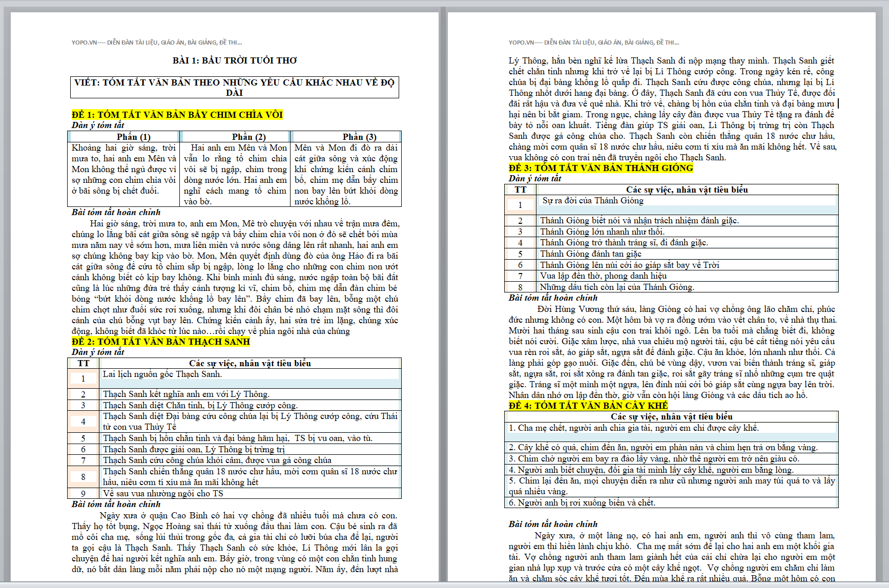Click highlighted heading "ĐỀ 3: TÓM TẮT VĂN BẢN THÁNH GIÓNG"

[x=601, y=168]
